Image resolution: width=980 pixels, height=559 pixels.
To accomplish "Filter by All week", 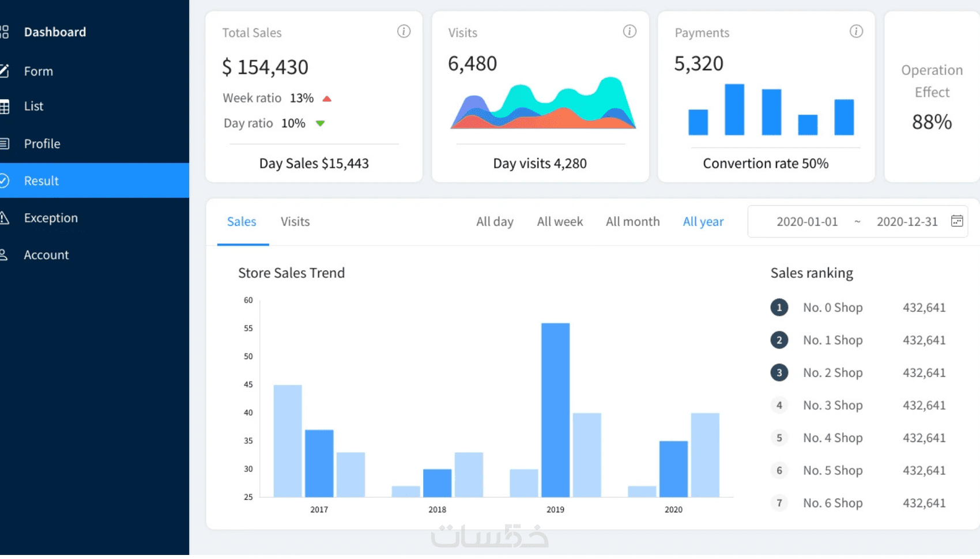I will (560, 222).
